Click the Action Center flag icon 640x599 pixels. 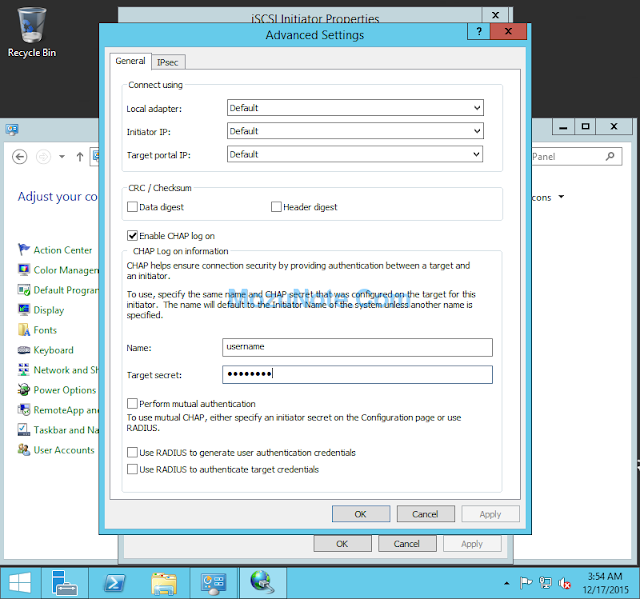click(24, 249)
